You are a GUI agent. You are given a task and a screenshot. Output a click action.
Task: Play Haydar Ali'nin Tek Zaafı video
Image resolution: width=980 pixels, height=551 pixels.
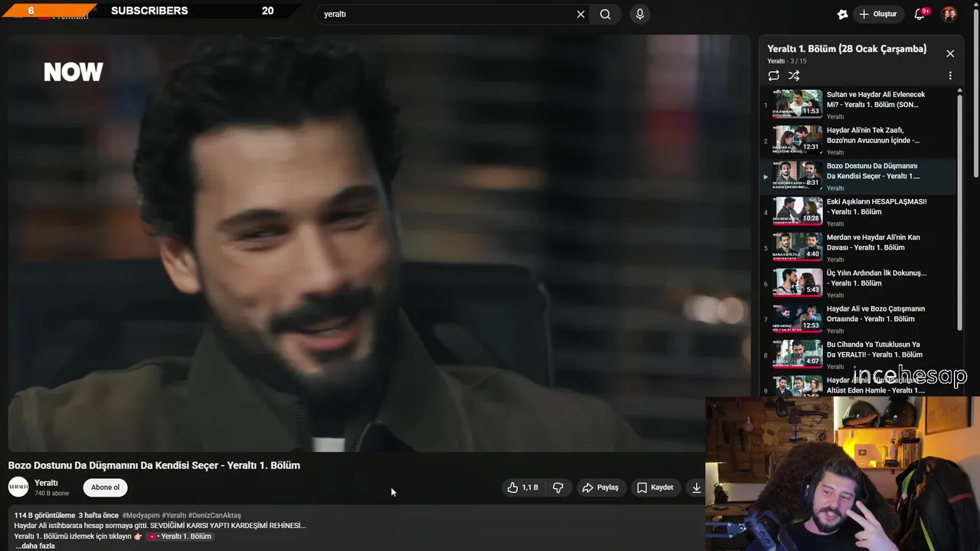tap(859, 141)
